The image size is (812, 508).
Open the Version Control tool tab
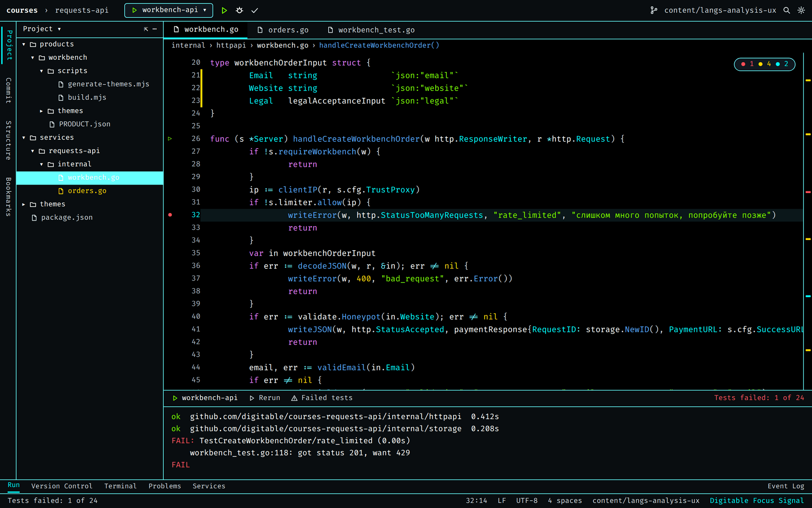click(x=62, y=486)
